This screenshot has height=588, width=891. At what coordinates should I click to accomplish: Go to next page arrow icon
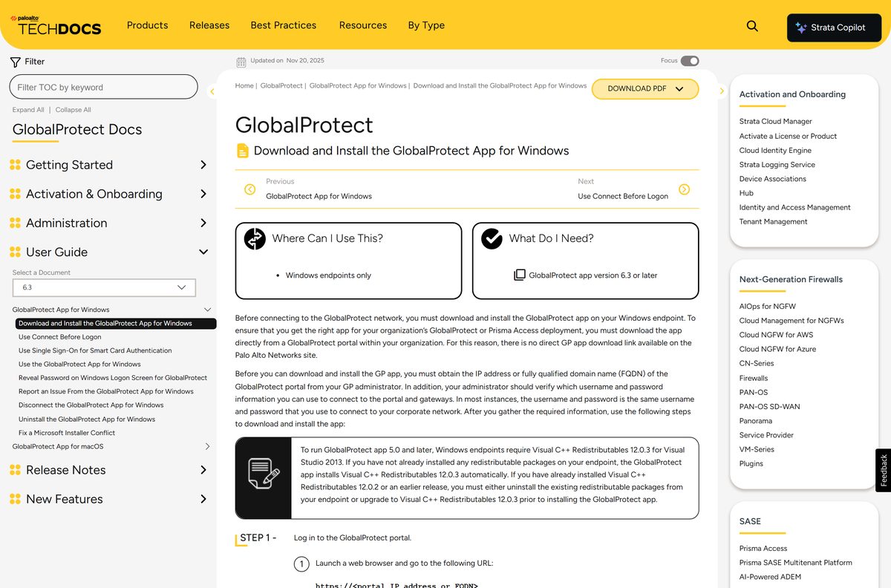click(685, 189)
